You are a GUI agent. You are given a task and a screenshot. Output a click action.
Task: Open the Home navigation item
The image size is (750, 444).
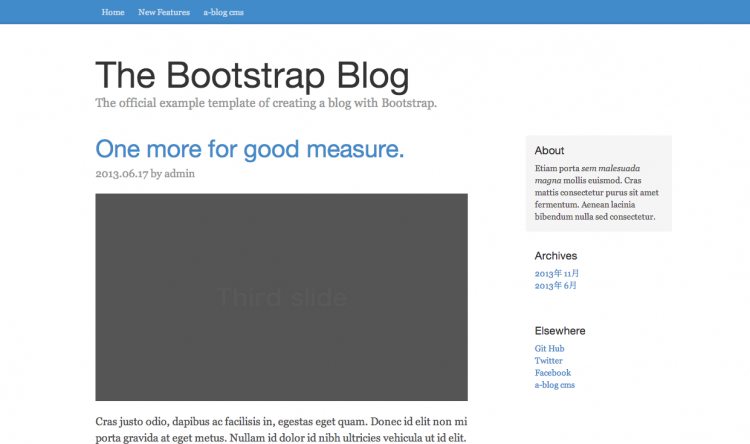click(113, 12)
